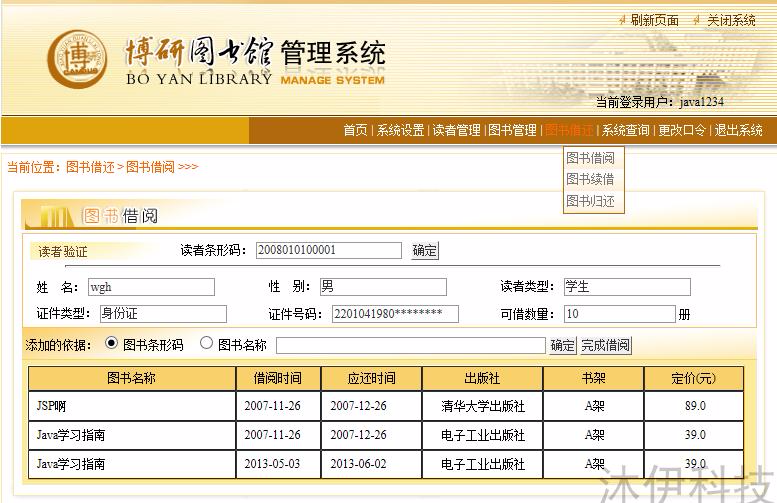The height and width of the screenshot is (503, 777).
Task: Click the 姓名 field containing wgh
Action: pyautogui.click(x=151, y=287)
